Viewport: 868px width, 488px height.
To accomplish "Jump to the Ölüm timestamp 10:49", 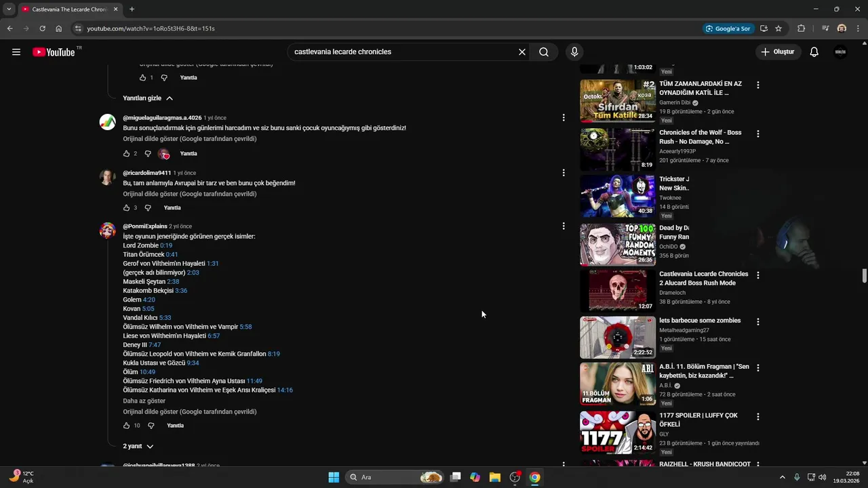I will click(148, 372).
